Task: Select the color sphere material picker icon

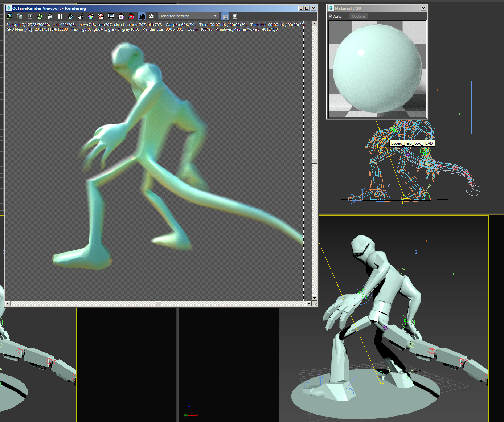Action: (x=91, y=16)
